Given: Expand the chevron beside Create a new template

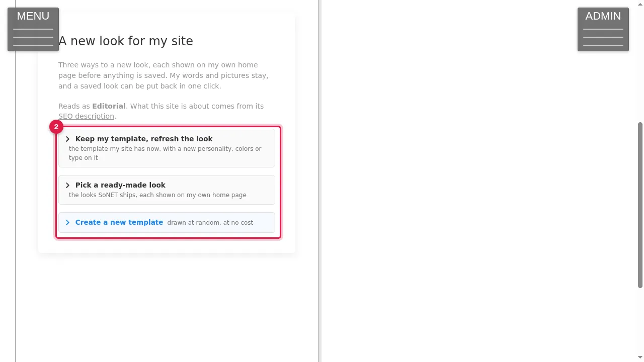Looking at the screenshot, I should pyautogui.click(x=67, y=222).
